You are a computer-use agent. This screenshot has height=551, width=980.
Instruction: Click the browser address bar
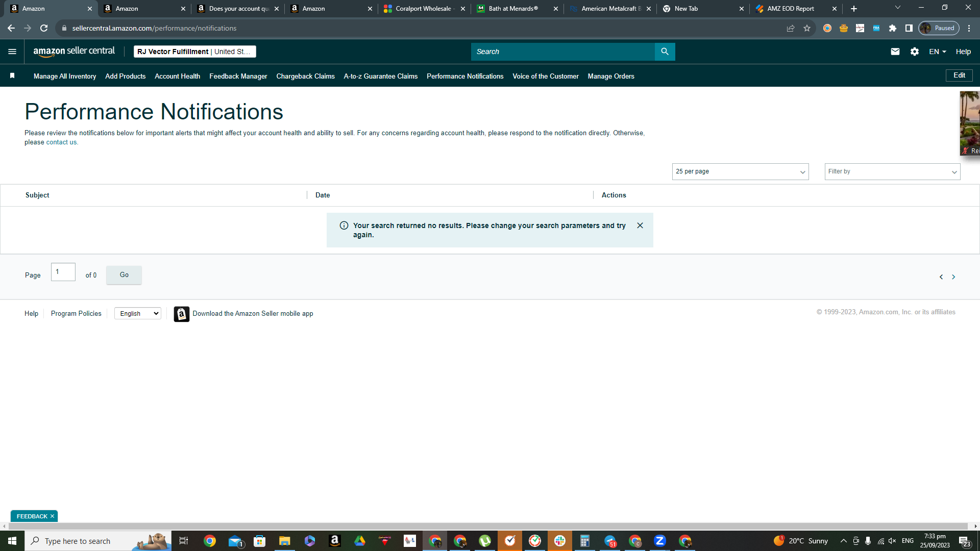click(419, 28)
